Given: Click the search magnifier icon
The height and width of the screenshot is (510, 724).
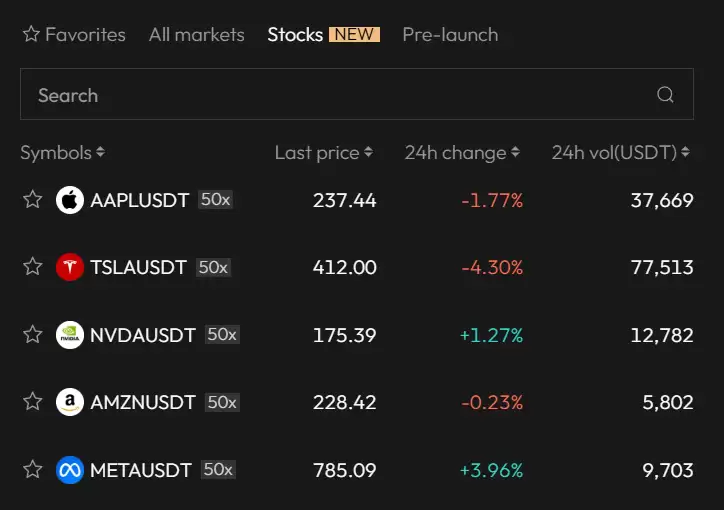Looking at the screenshot, I should click(665, 95).
